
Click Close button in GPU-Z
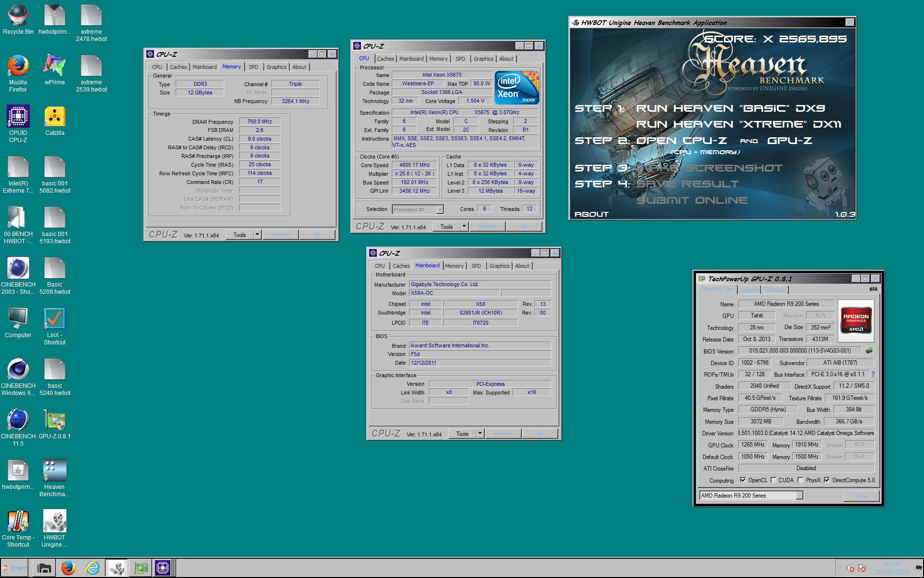[861, 496]
